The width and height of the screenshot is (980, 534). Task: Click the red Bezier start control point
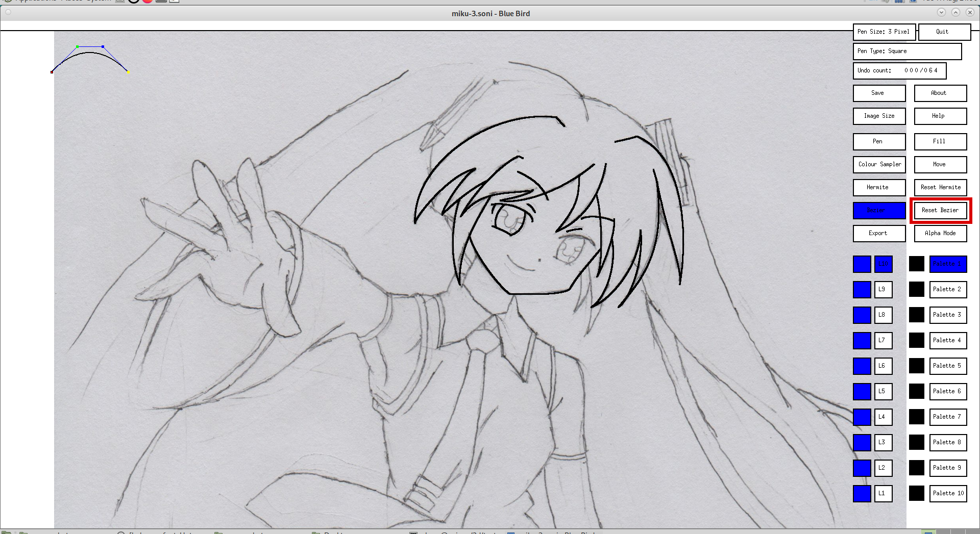pos(52,72)
